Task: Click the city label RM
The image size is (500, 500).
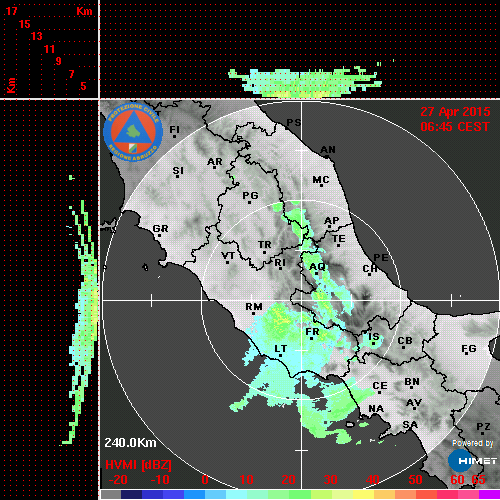Action: click(x=254, y=307)
